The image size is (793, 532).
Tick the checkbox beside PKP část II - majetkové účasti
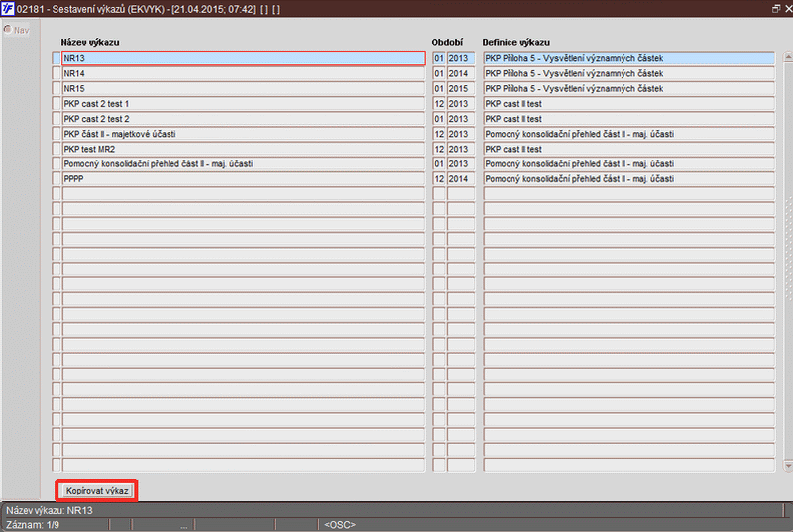57,134
